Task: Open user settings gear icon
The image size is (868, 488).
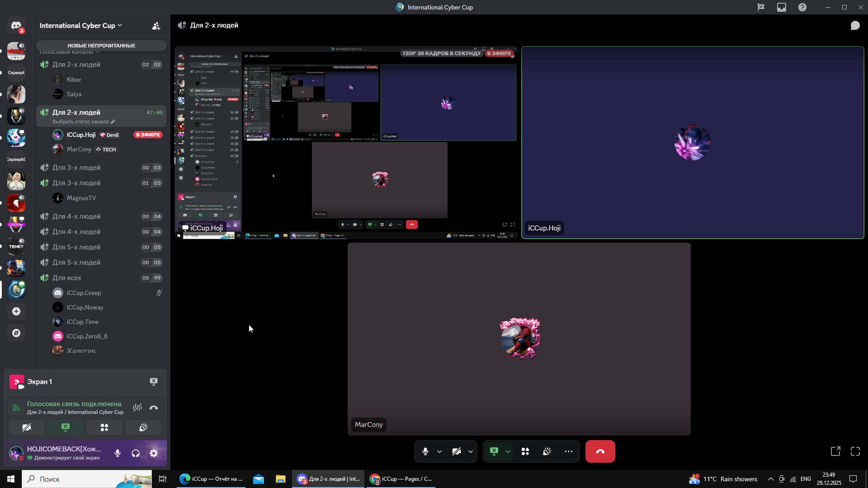Action: click(154, 453)
